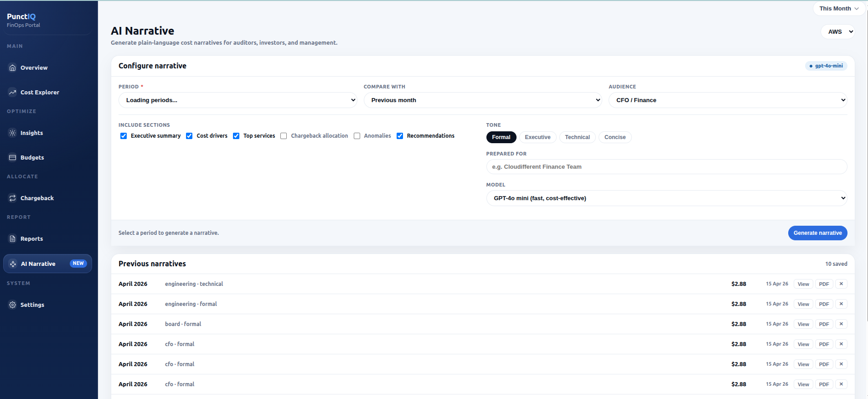
Task: Click the '10 saved' count text
Action: pyautogui.click(x=836, y=264)
